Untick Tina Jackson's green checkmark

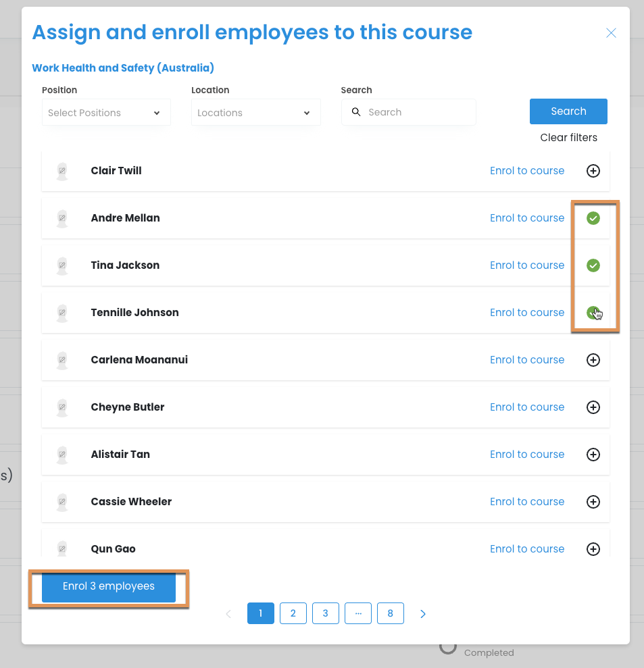tap(593, 265)
